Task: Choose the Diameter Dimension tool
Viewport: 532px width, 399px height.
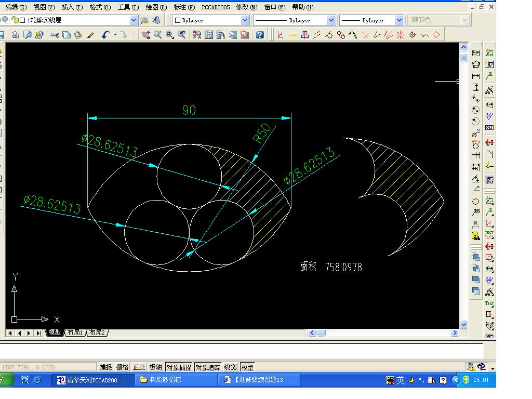Action: (x=476, y=110)
